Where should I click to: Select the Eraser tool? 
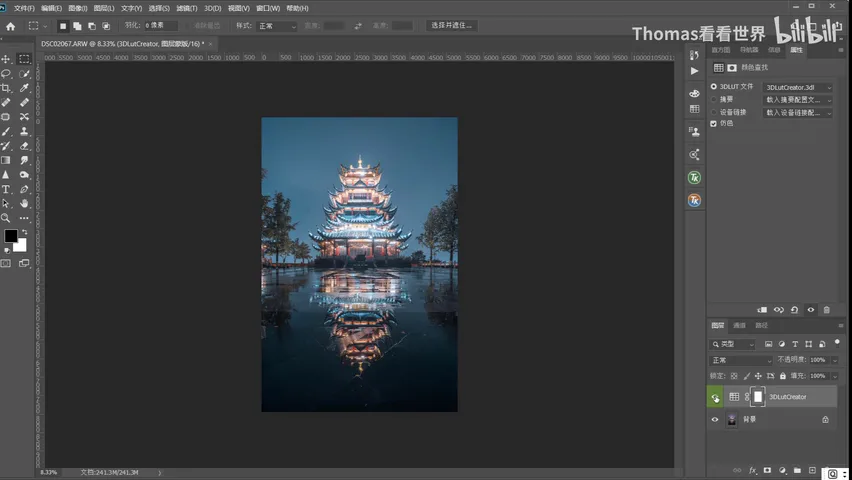(24, 146)
